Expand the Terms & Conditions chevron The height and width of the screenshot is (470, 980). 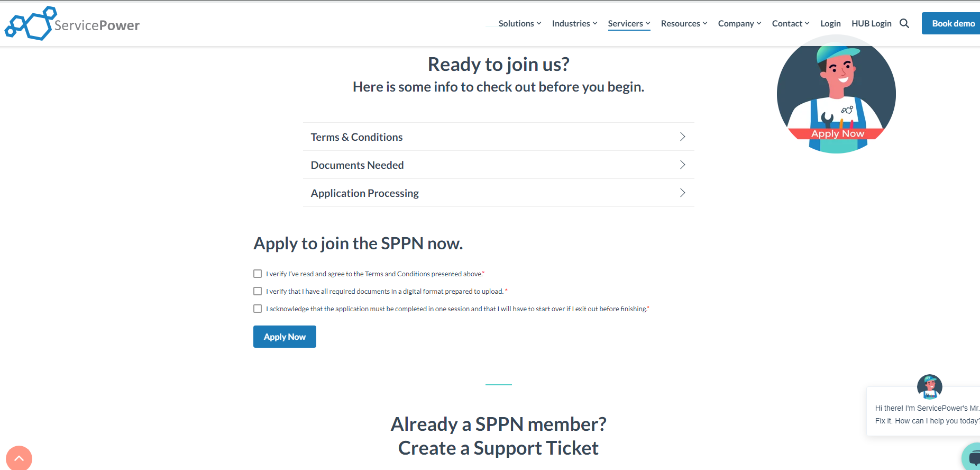[682, 137]
